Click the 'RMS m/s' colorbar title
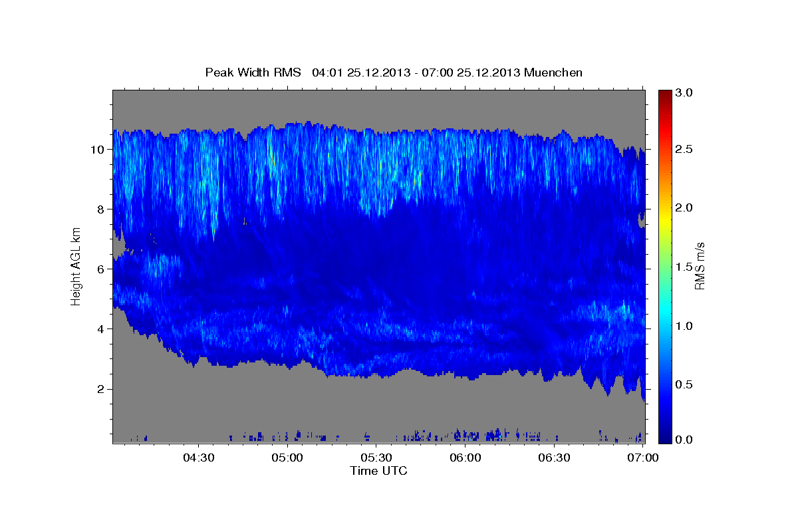Image resolution: width=798 pixels, height=532 pixels. (700, 266)
